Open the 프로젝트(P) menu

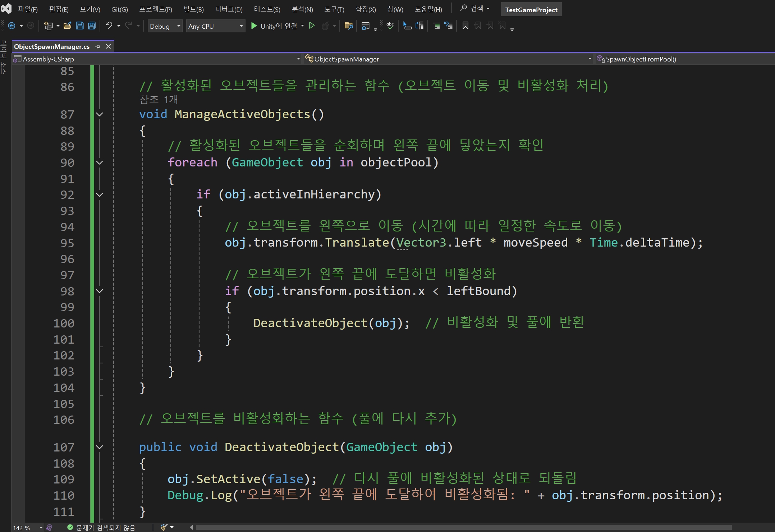[156, 9]
